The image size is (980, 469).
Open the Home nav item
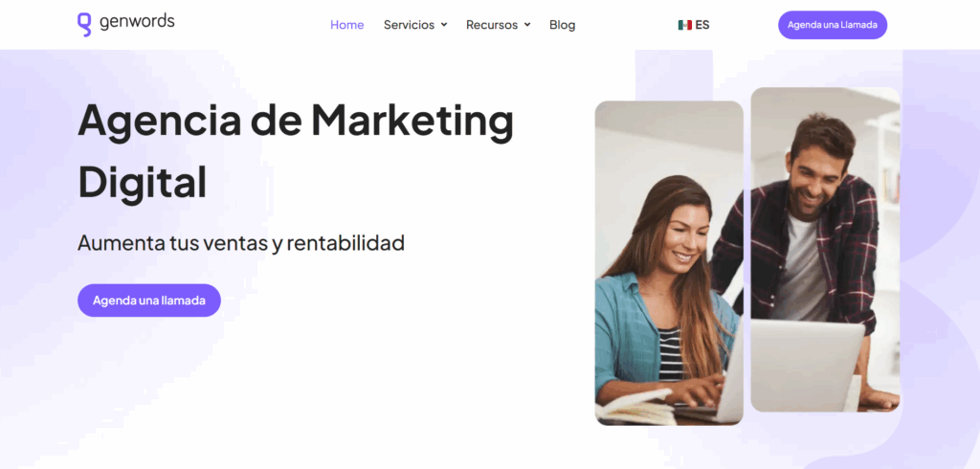point(346,25)
